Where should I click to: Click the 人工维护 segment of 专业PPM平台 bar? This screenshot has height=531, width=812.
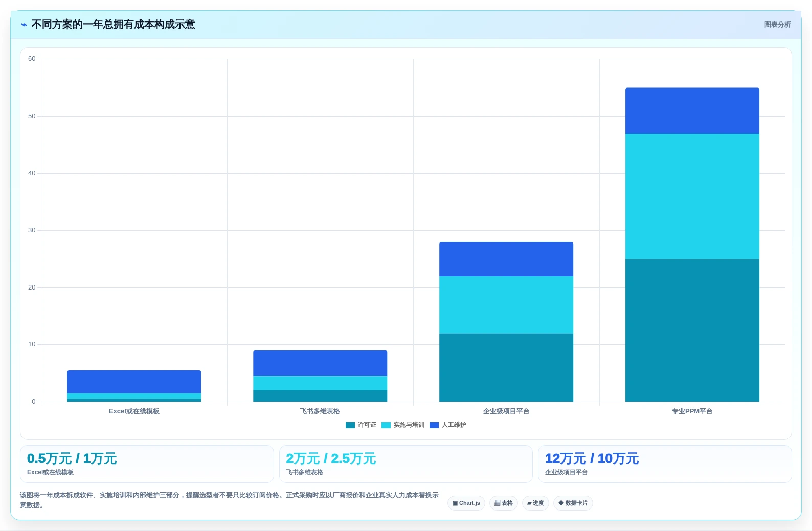point(692,110)
